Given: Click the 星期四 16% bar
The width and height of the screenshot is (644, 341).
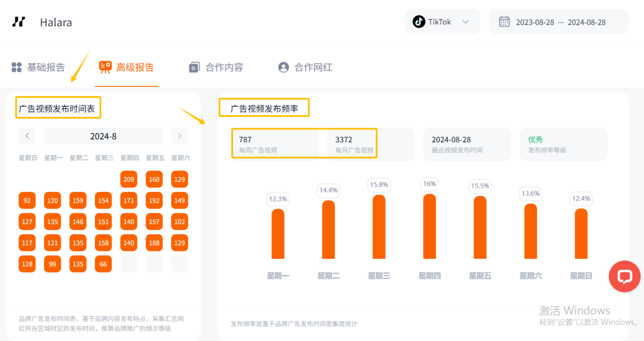Looking at the screenshot, I should point(429,227).
